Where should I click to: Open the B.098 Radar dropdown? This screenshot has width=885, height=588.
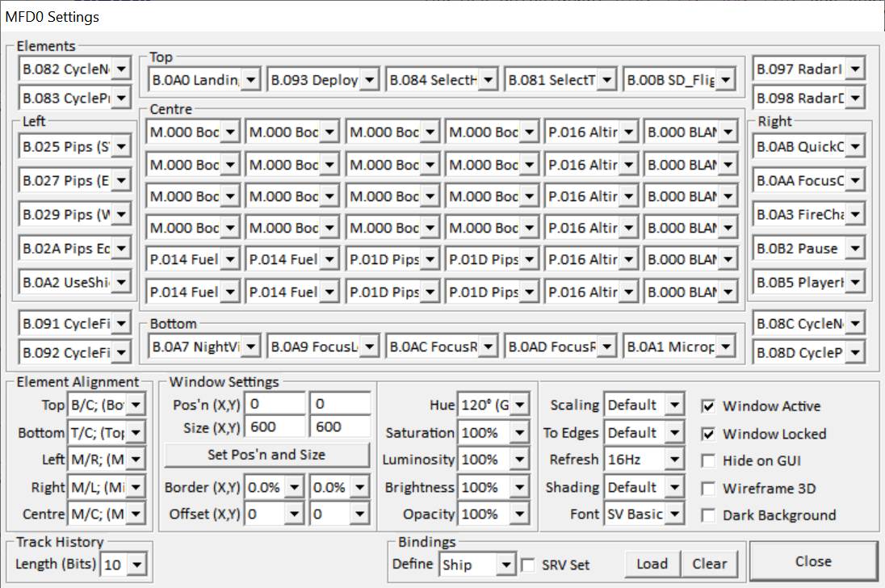coord(809,99)
